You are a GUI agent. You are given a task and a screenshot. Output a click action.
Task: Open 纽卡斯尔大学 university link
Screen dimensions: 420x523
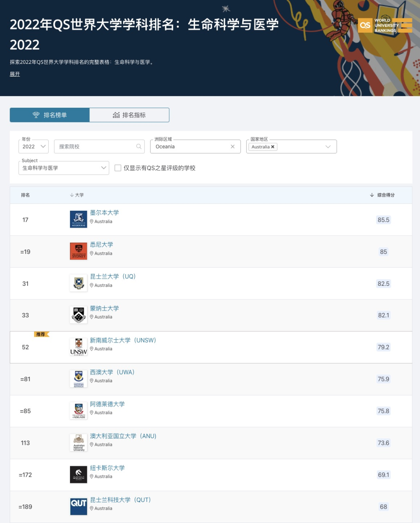click(x=107, y=468)
